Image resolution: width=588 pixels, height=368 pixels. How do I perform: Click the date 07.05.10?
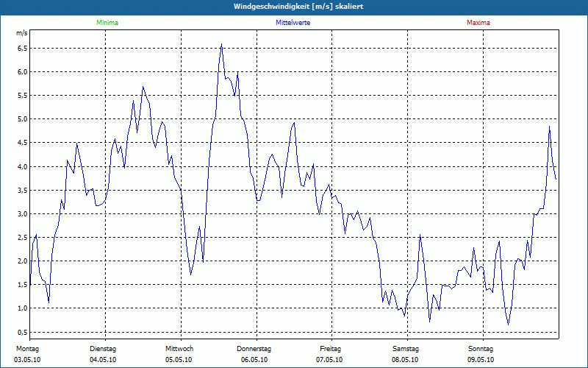pos(329,360)
